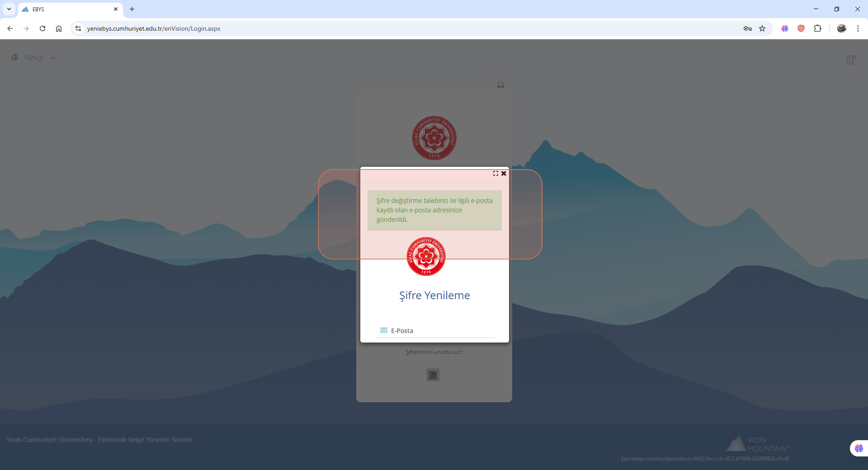The width and height of the screenshot is (868, 470).
Task: Click the laptop icon above login panel
Action: (x=500, y=85)
